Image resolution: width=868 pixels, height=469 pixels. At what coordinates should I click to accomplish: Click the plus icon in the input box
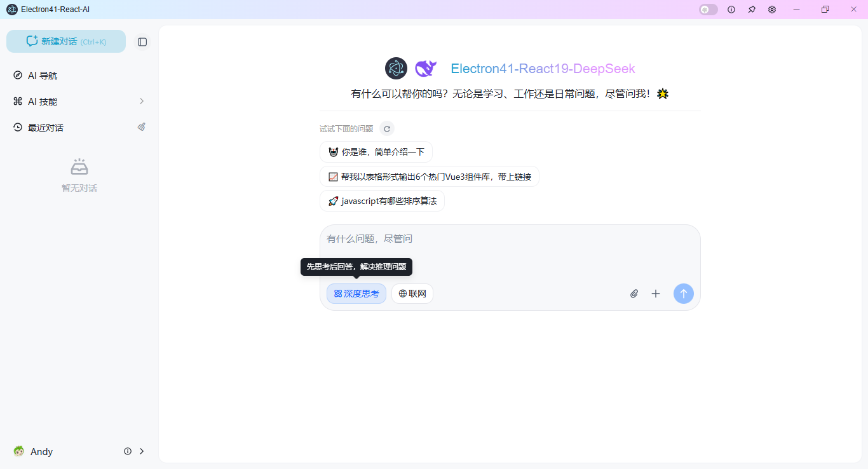656,294
